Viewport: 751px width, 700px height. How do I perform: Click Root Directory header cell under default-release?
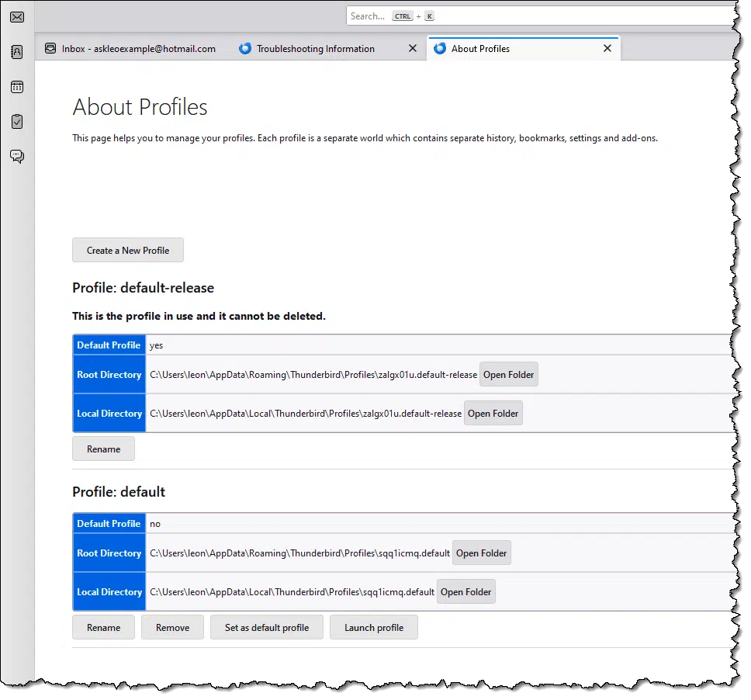click(x=109, y=375)
